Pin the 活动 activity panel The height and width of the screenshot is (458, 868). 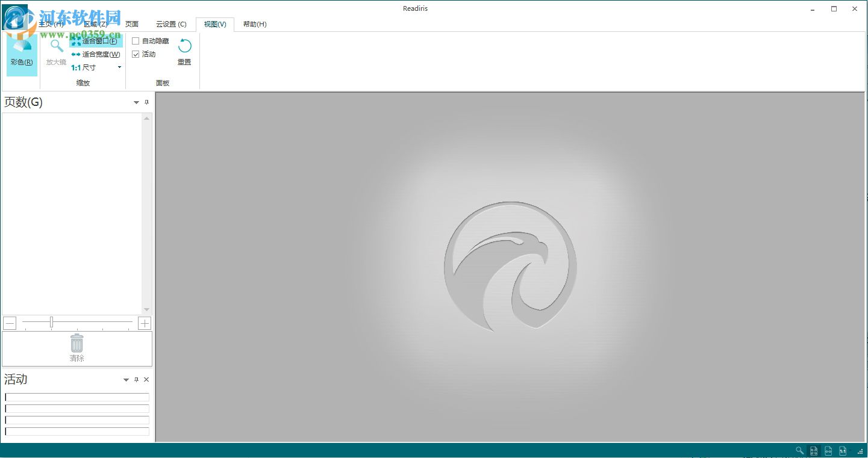coord(136,380)
